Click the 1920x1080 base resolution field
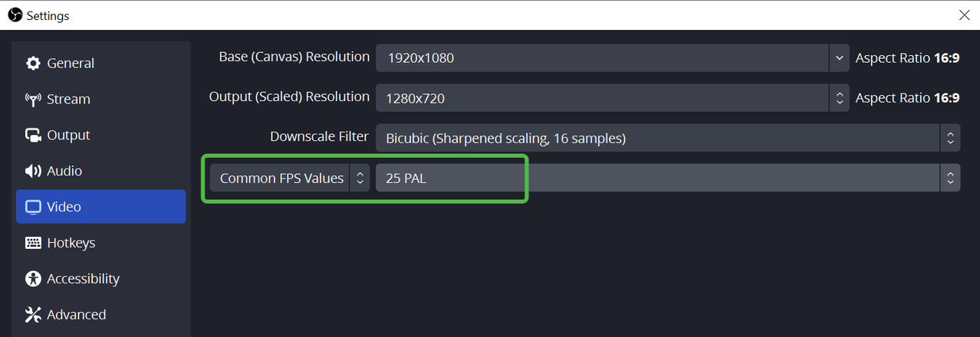980x337 pixels. point(602,57)
